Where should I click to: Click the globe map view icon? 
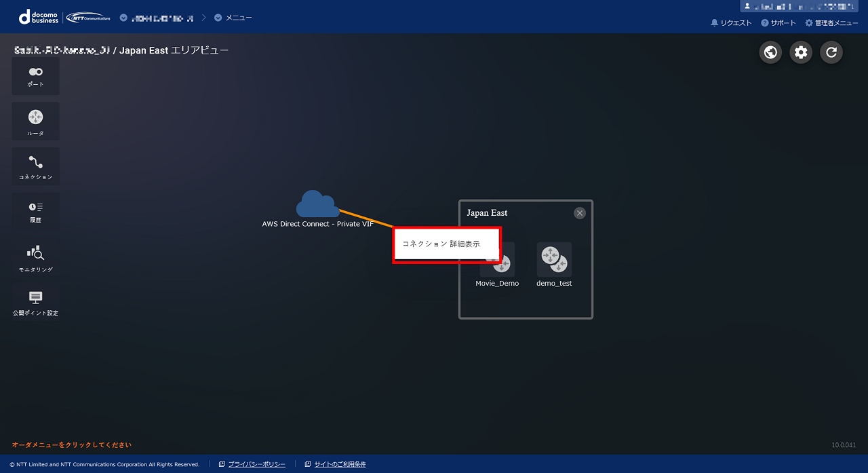[x=770, y=52]
